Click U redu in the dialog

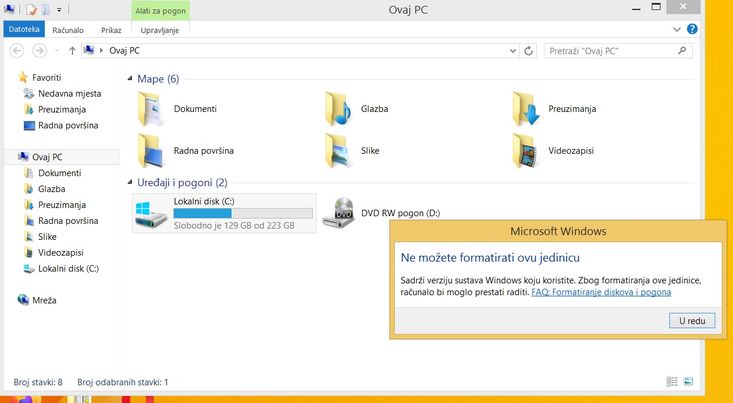tap(692, 321)
